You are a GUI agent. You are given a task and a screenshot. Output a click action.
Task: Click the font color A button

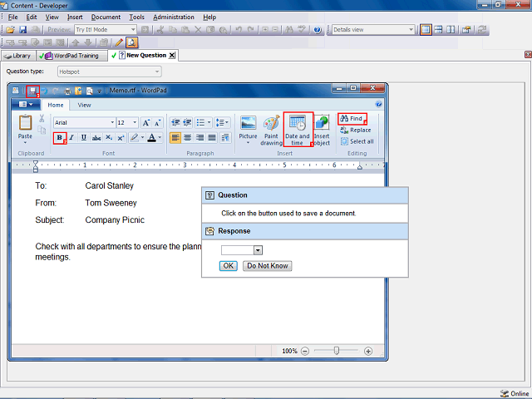point(151,138)
